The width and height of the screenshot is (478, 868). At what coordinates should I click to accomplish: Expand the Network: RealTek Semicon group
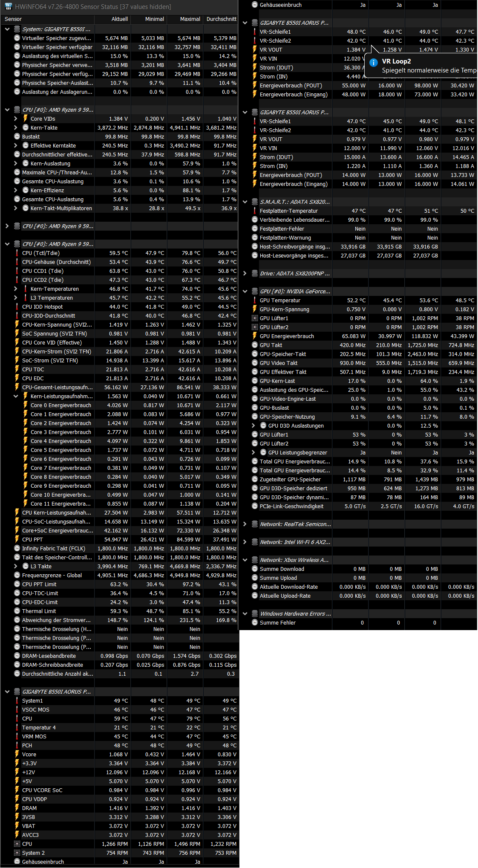[x=245, y=524]
